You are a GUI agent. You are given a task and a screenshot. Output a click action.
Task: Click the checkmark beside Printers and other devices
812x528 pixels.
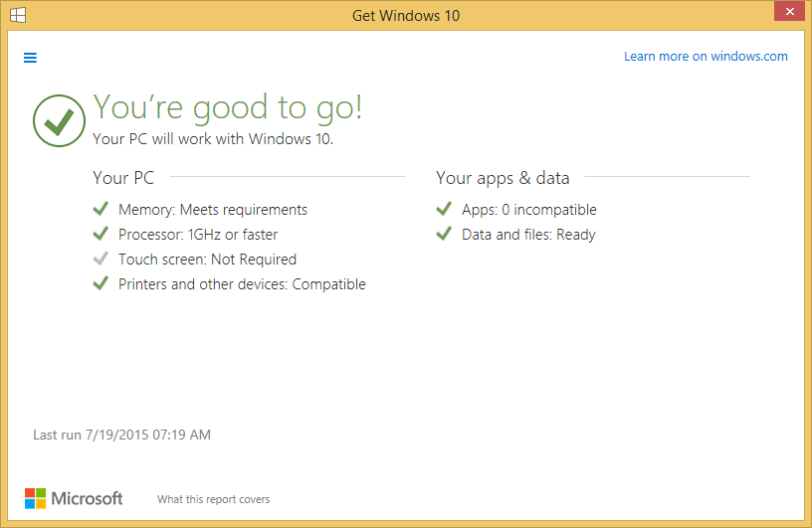pos(101,283)
